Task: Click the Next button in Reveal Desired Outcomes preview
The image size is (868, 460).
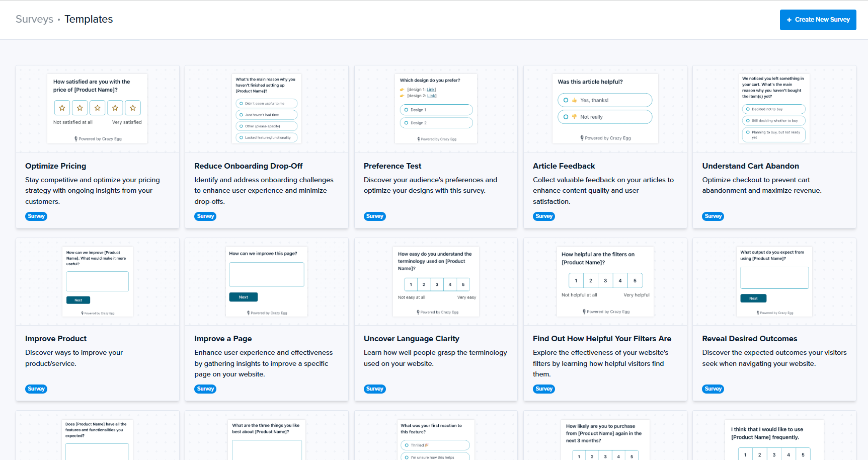Action: point(753,298)
